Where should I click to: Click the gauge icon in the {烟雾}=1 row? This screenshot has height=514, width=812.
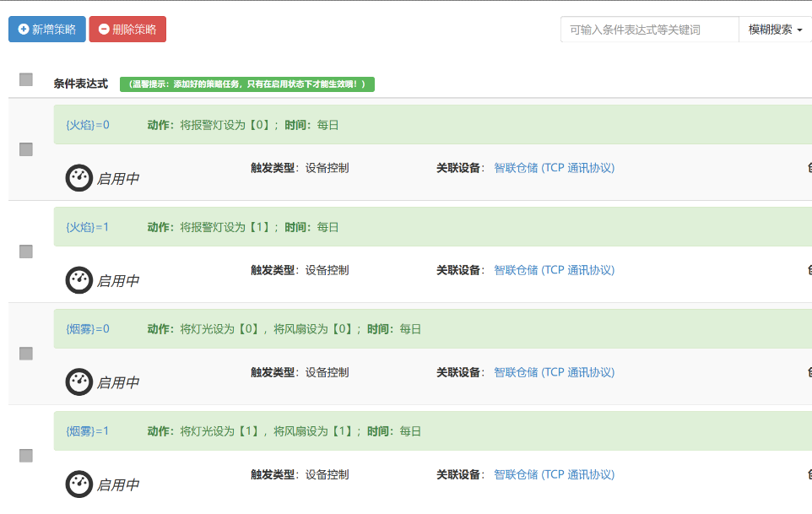pyautogui.click(x=79, y=484)
